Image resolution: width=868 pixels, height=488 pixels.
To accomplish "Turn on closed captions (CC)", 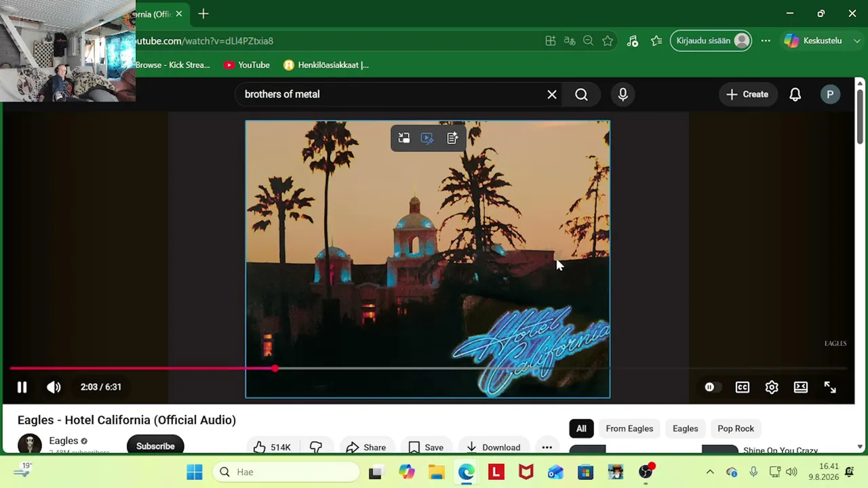I will click(x=743, y=387).
